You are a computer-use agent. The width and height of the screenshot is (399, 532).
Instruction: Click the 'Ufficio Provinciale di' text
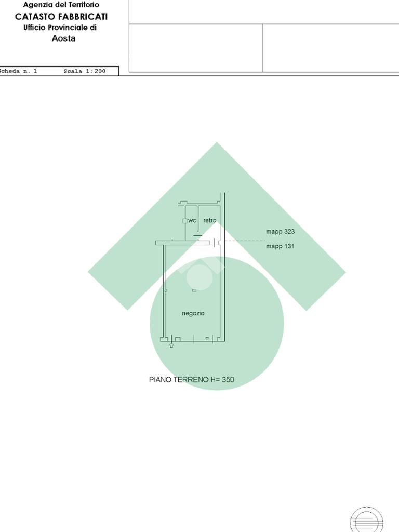click(x=60, y=28)
